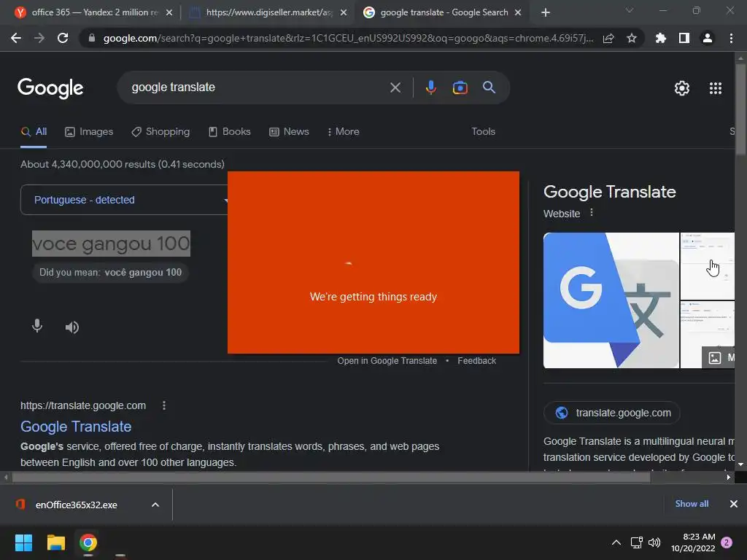
Task: Reload the current page
Action: (x=63, y=38)
